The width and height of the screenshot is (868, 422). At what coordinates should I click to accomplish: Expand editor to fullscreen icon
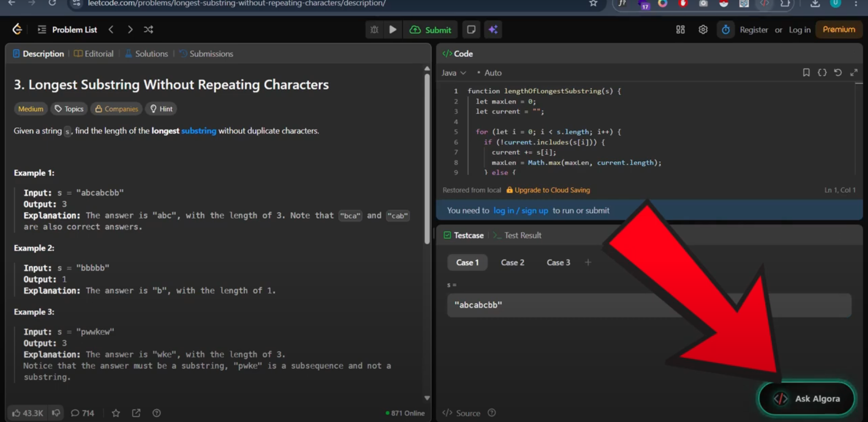pyautogui.click(x=854, y=72)
